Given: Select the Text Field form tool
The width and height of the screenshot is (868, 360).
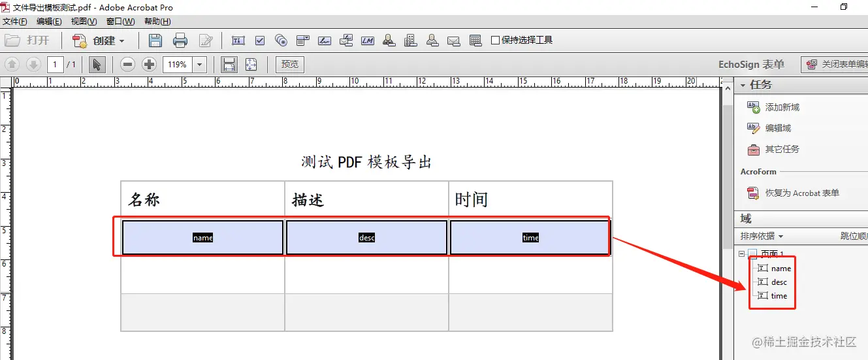Looking at the screenshot, I should pos(238,41).
